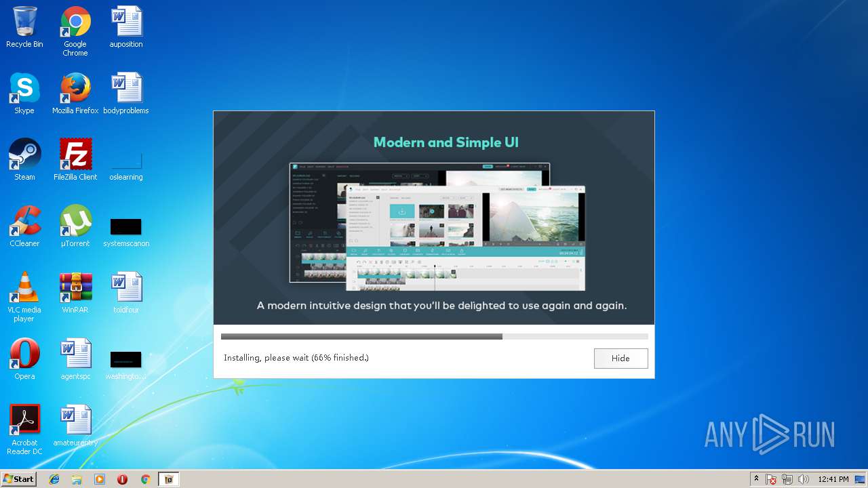This screenshot has height=488, width=868.
Task: Select the Google Chrome desktop shortcut
Action: pyautogui.click(x=75, y=31)
